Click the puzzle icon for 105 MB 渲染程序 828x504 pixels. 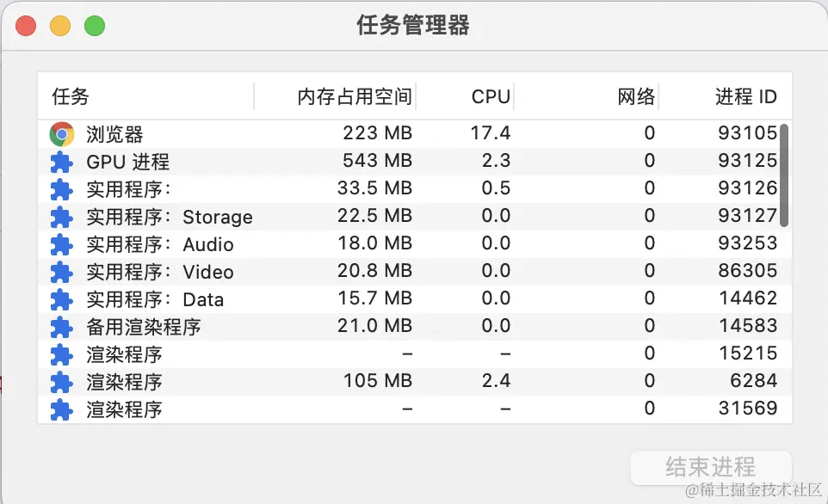pos(62,382)
